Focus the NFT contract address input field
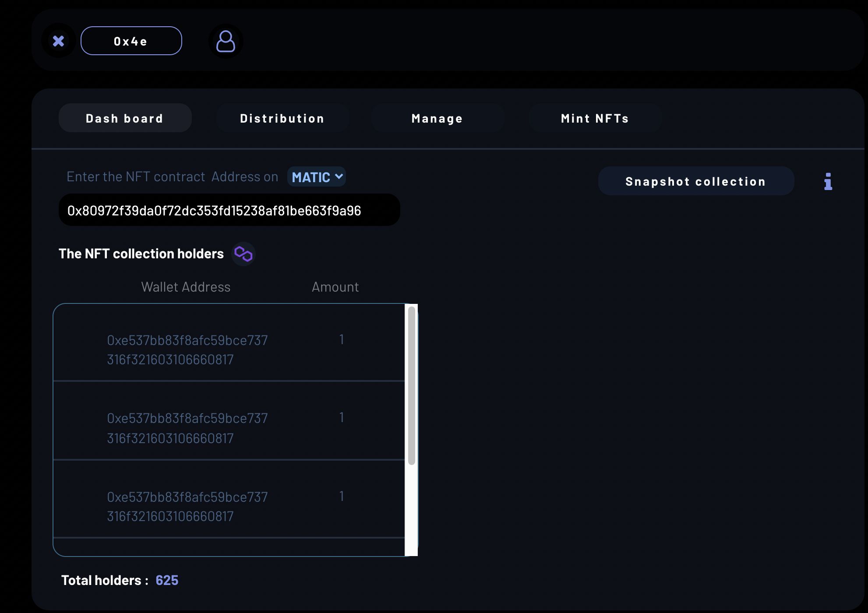868x613 pixels. click(229, 210)
